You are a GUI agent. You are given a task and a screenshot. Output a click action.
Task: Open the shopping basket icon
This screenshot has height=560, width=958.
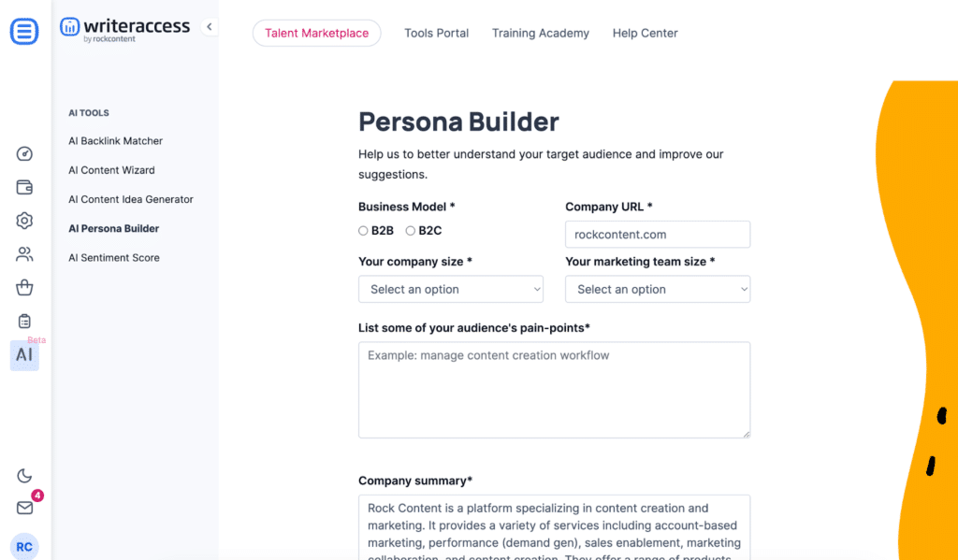pos(24,287)
